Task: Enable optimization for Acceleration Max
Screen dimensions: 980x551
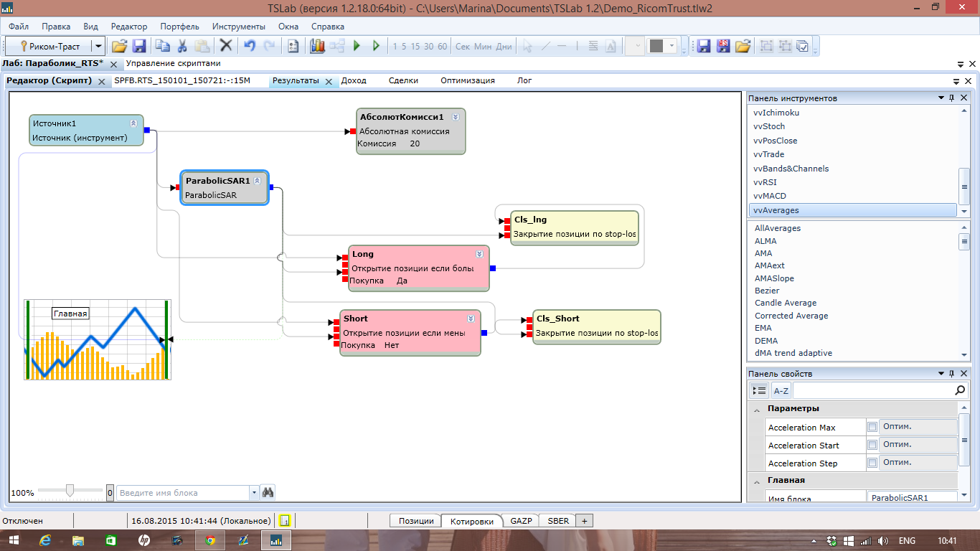Action: click(x=872, y=427)
